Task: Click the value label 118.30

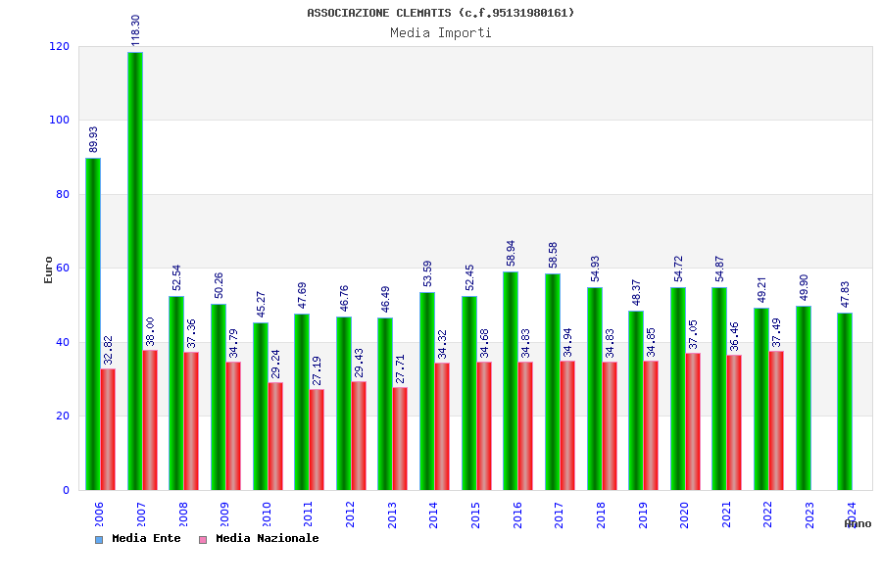Action: [135, 30]
